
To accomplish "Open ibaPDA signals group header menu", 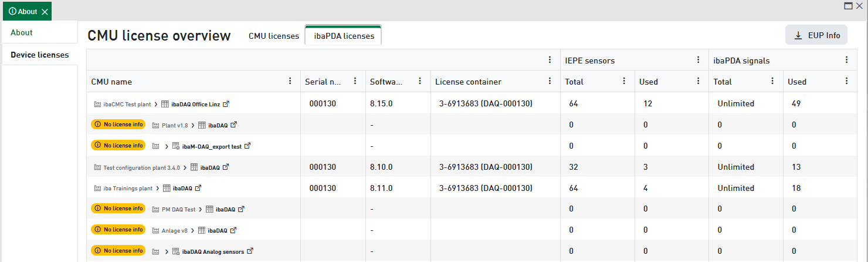I will point(846,60).
